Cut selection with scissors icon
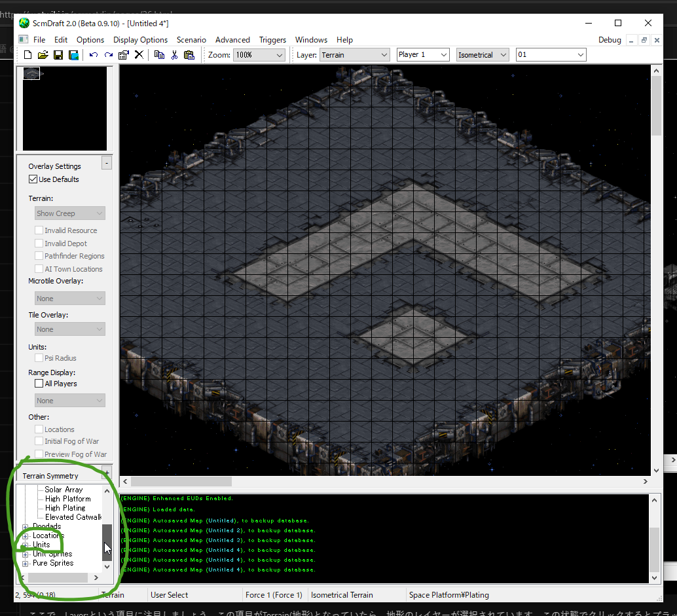 coord(174,55)
